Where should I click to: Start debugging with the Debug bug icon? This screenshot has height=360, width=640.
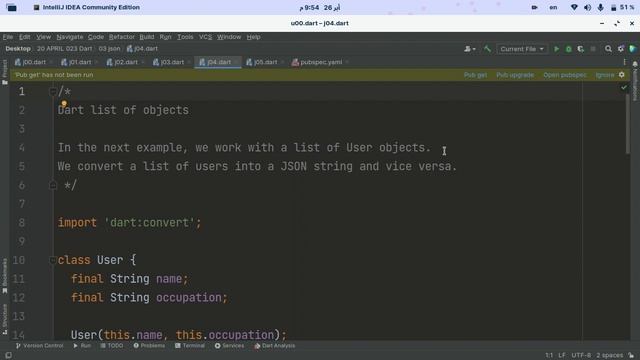[x=568, y=49]
